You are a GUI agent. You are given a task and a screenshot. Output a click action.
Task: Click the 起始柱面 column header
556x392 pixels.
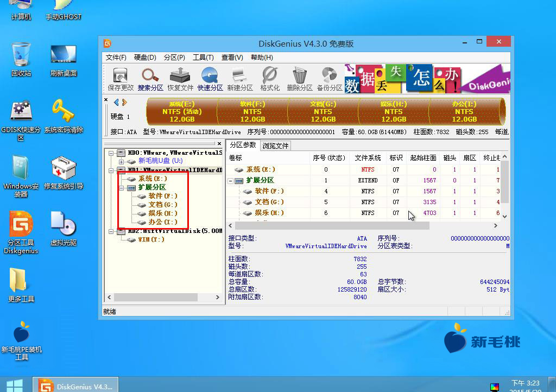pos(423,157)
